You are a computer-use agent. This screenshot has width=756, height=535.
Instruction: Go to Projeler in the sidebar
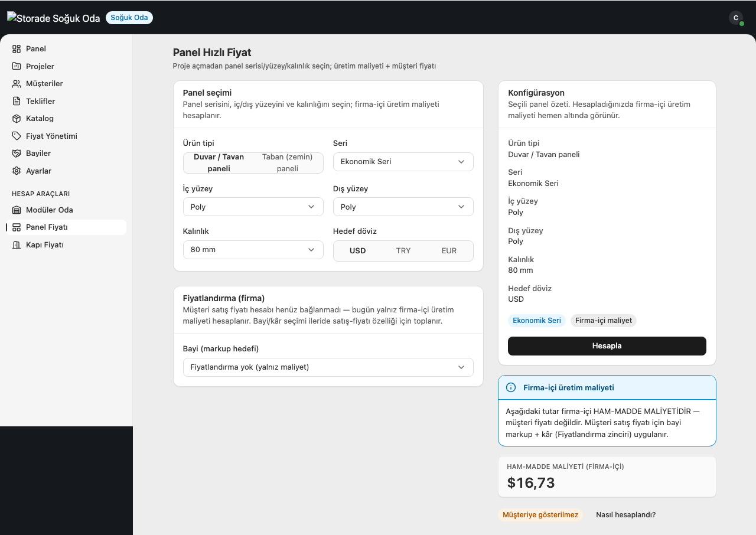66,66
